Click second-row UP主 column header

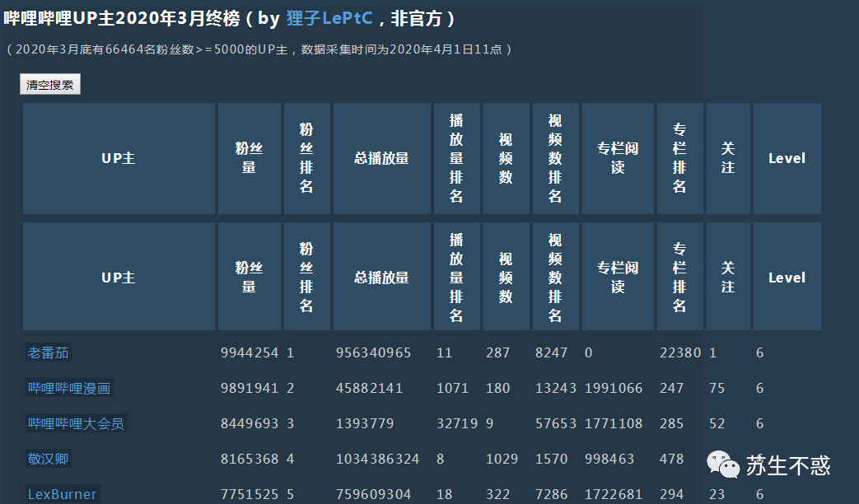(x=119, y=277)
